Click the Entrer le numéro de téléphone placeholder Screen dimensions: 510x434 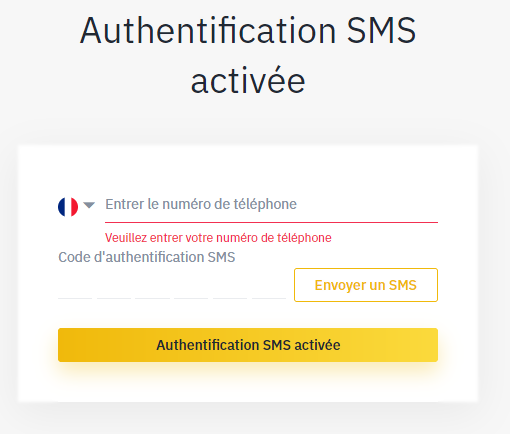[x=201, y=204]
